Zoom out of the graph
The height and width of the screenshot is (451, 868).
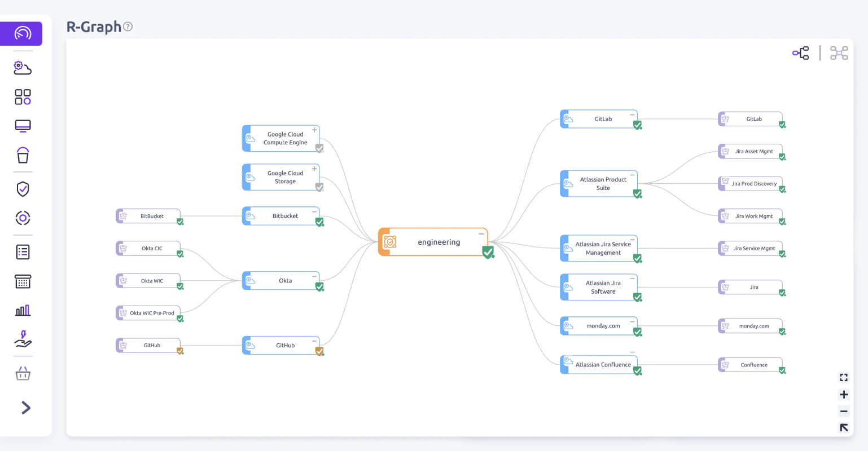844,412
